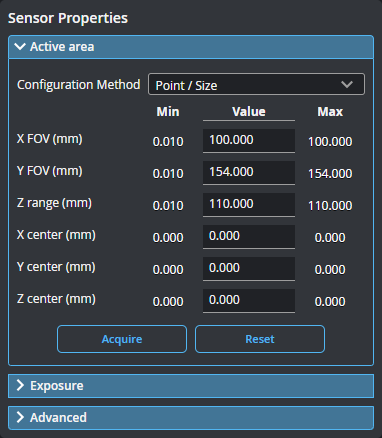Image resolution: width=382 pixels, height=438 pixels.
Task: Click the Y center max value 0.000
Action: (x=330, y=270)
